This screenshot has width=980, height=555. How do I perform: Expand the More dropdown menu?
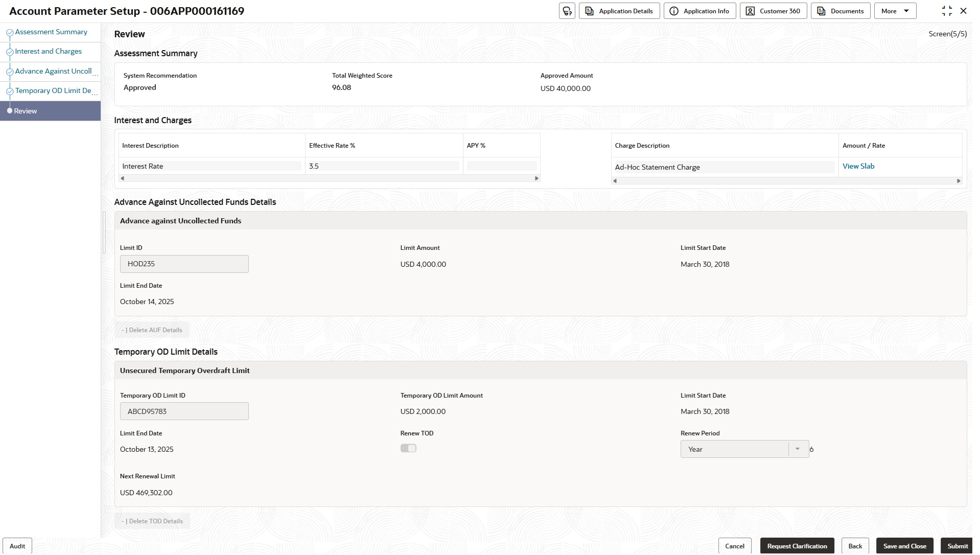(x=895, y=11)
